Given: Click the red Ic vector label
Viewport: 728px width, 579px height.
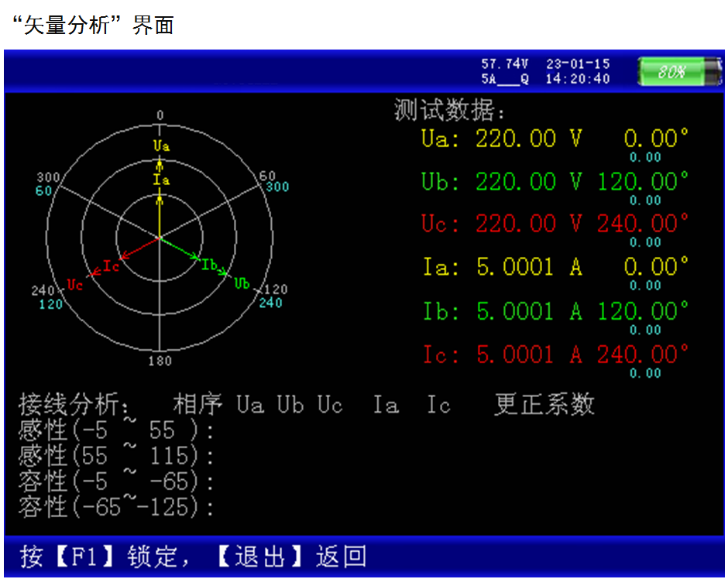Looking at the screenshot, I should (x=111, y=266).
